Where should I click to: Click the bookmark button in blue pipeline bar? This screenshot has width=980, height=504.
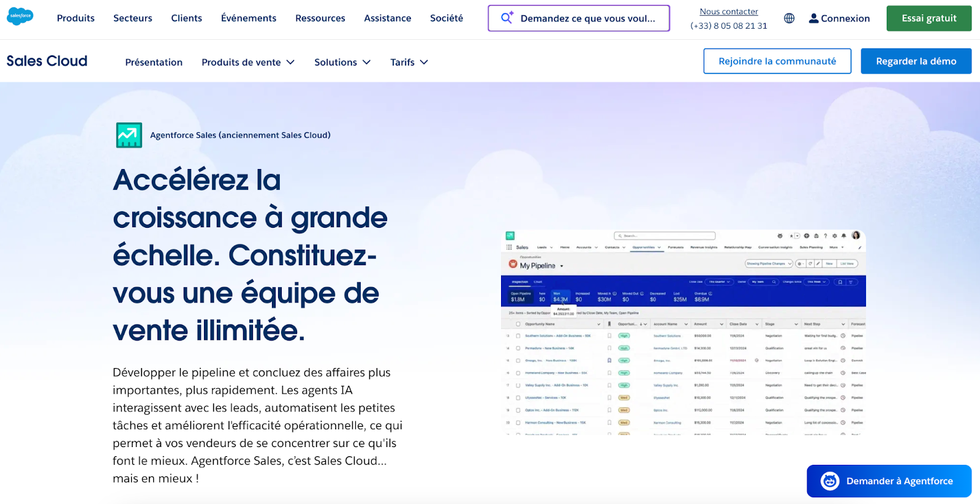tap(840, 282)
